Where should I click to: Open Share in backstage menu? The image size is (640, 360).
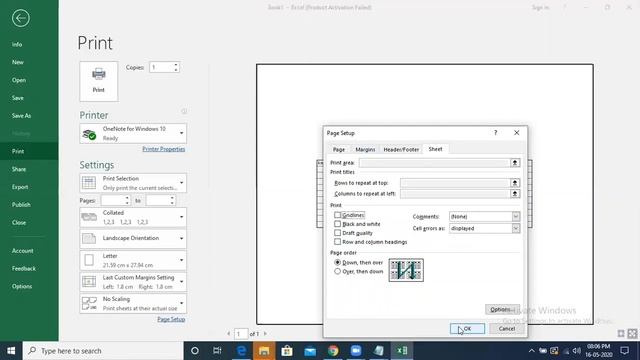[19, 169]
